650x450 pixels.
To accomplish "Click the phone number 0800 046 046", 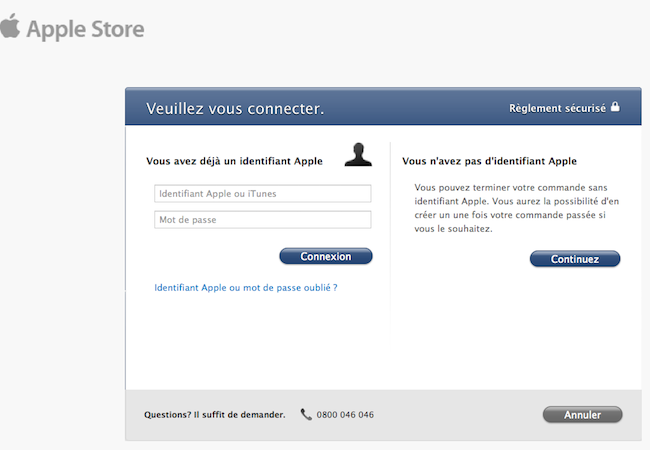I will click(x=345, y=415).
